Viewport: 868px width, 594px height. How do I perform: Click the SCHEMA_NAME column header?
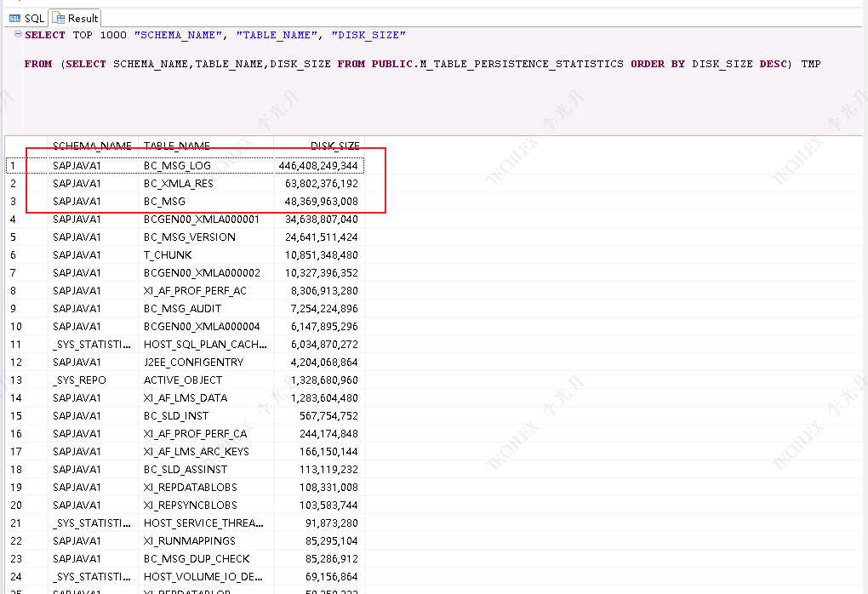pyautogui.click(x=92, y=146)
